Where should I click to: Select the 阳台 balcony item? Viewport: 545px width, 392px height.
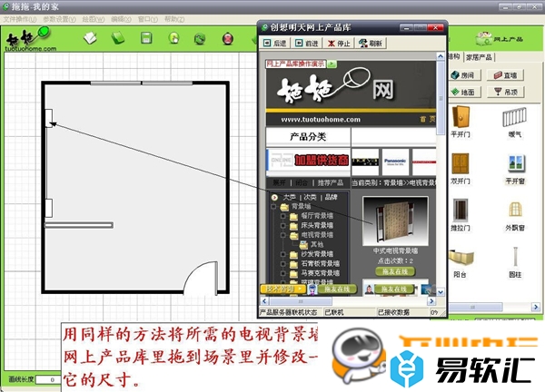tap(461, 263)
